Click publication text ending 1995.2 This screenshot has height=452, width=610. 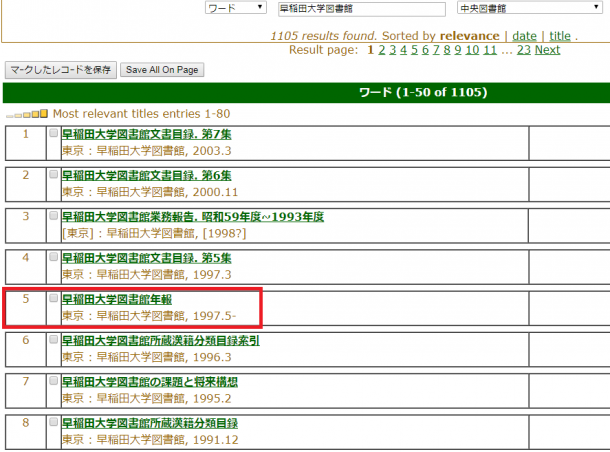pos(147,398)
